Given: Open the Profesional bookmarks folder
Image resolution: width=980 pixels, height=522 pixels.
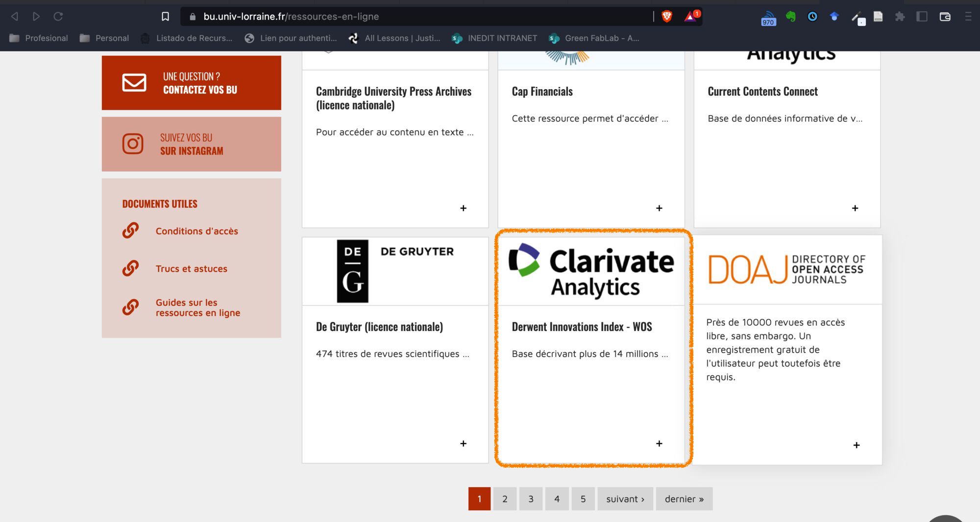Looking at the screenshot, I should pos(39,38).
